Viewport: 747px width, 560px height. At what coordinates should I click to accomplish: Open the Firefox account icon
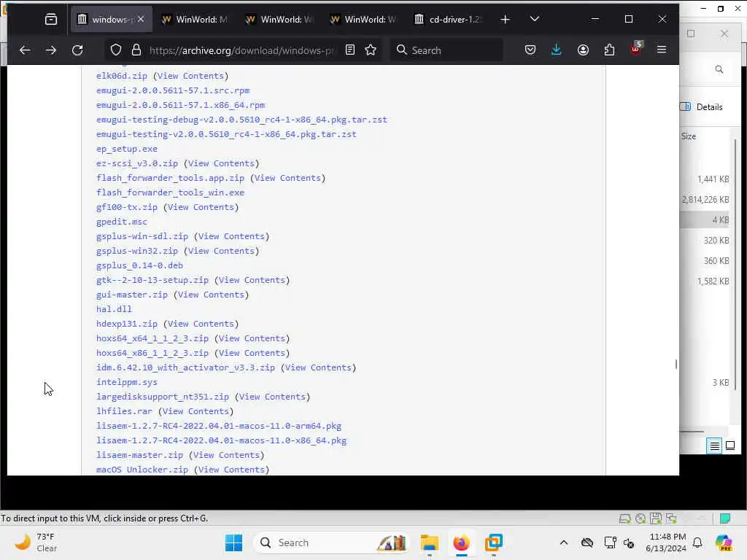pyautogui.click(x=583, y=50)
